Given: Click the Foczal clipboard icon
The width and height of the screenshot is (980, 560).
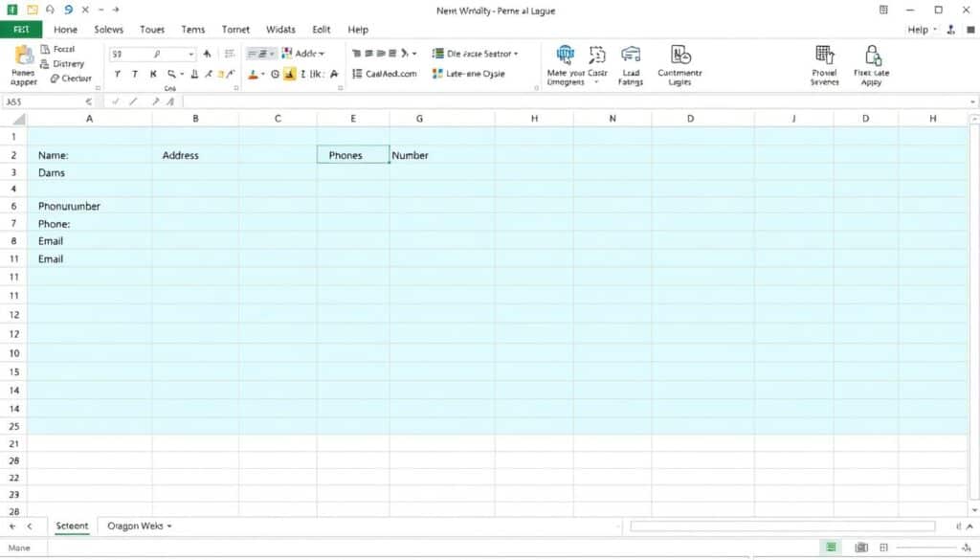Looking at the screenshot, I should pyautogui.click(x=45, y=49).
